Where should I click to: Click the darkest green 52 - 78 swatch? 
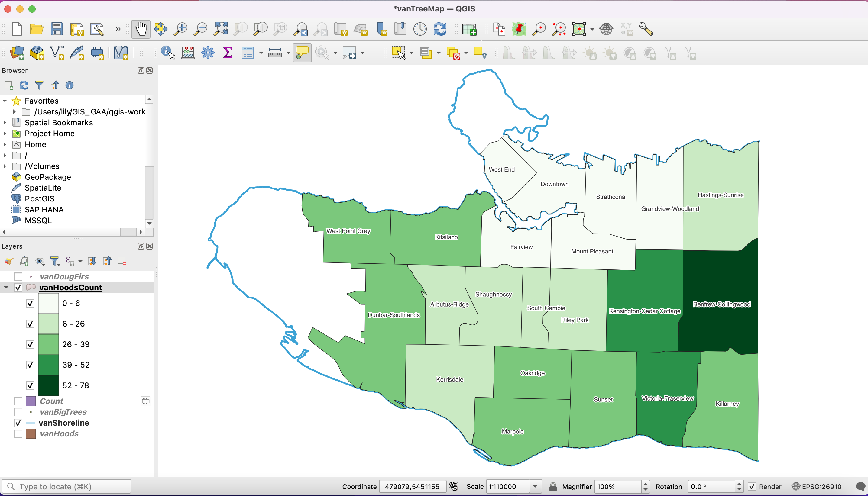48,385
